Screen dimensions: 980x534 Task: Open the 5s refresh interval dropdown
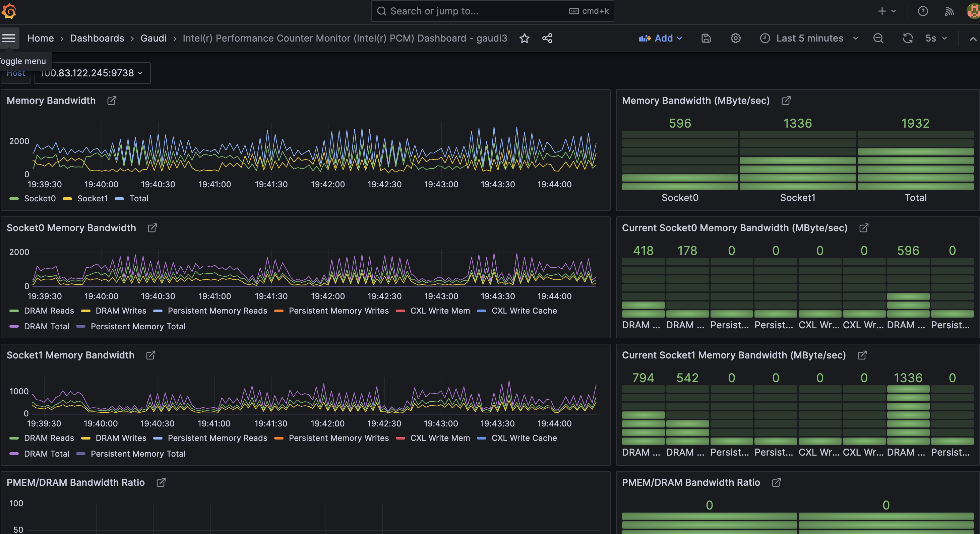936,38
